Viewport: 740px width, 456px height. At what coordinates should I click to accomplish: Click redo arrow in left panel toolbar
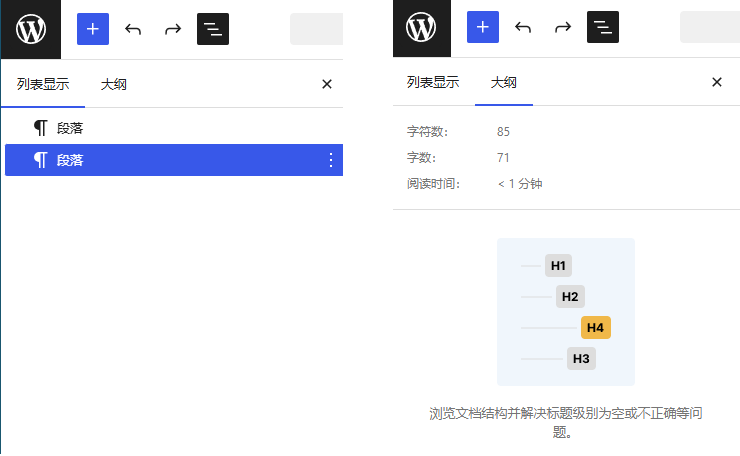point(173,29)
